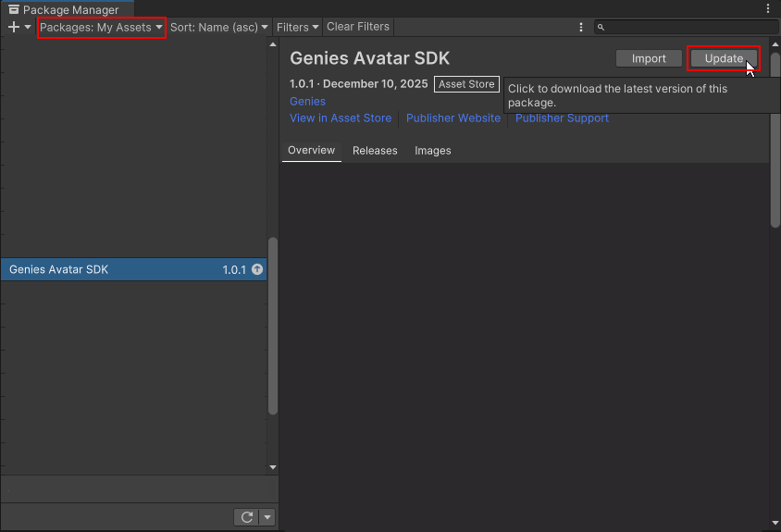Open the Publisher Website link
This screenshot has height=532, width=781.
[x=453, y=118]
